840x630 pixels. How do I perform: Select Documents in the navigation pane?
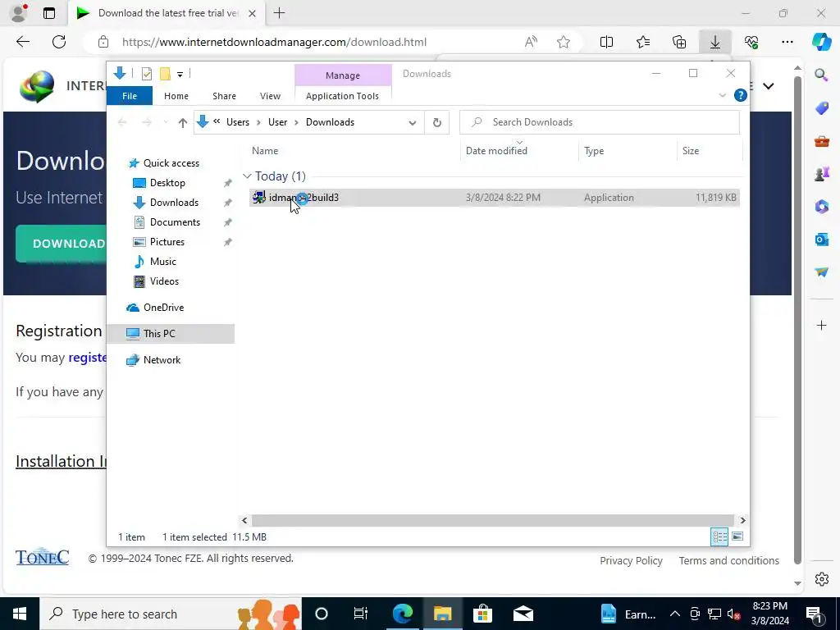click(175, 222)
